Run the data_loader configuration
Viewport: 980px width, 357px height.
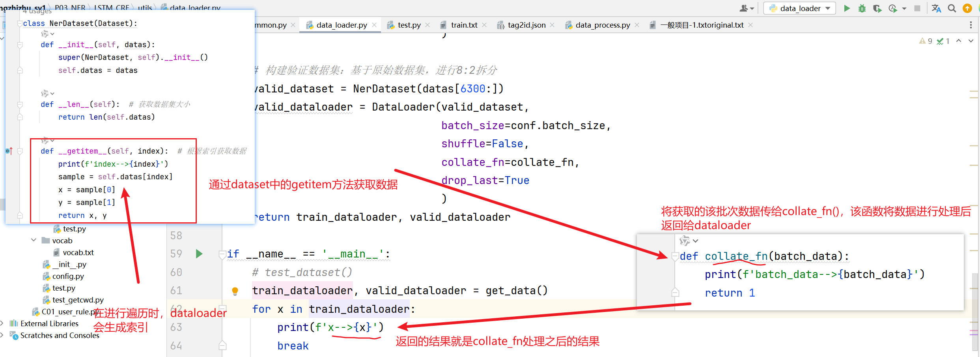(x=846, y=8)
